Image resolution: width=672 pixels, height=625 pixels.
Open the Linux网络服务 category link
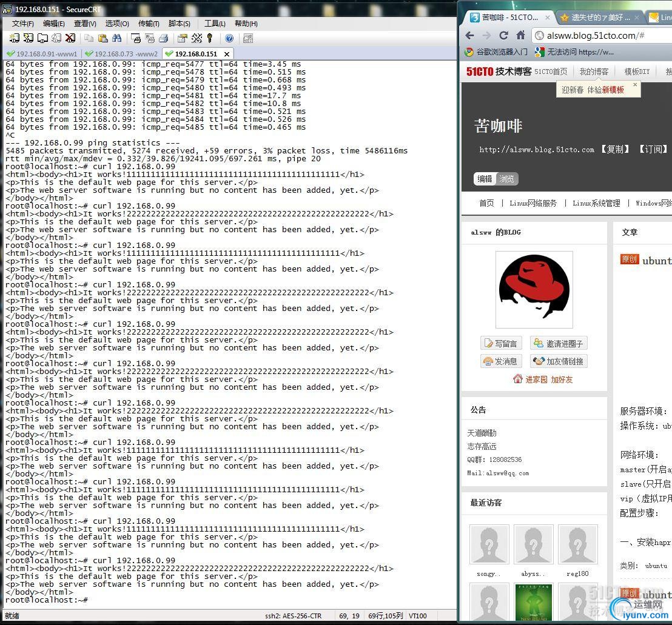click(533, 203)
